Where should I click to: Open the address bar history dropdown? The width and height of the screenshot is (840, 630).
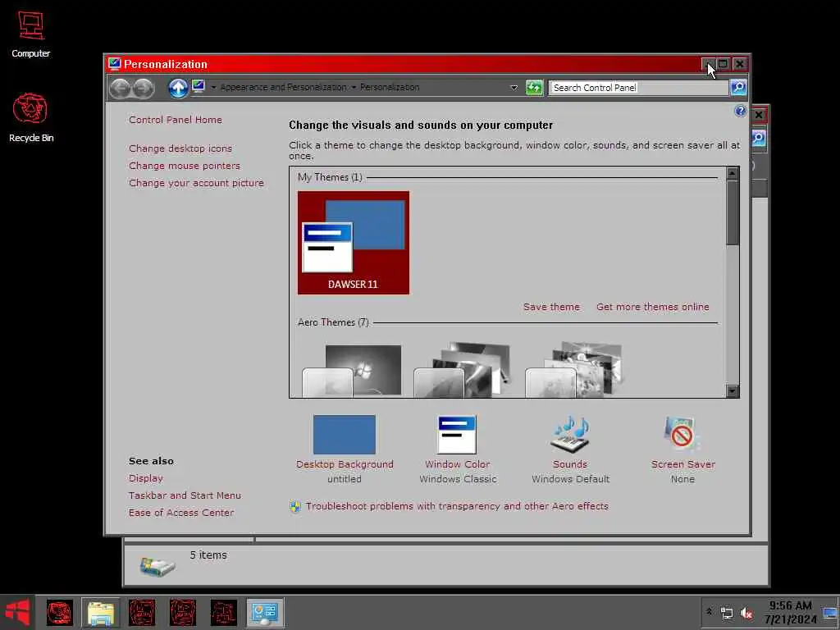pyautogui.click(x=514, y=87)
